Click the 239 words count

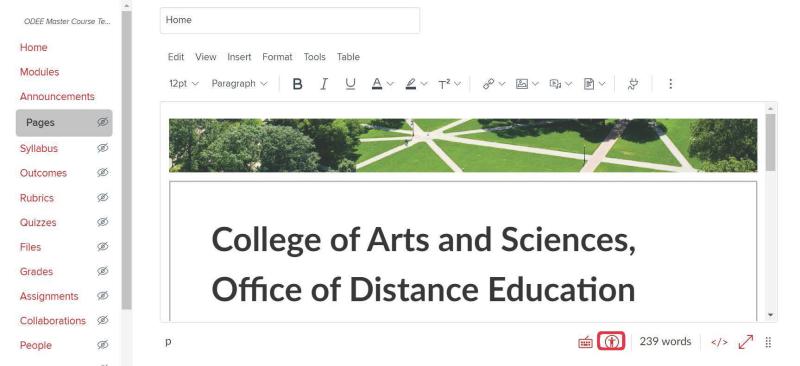(665, 341)
